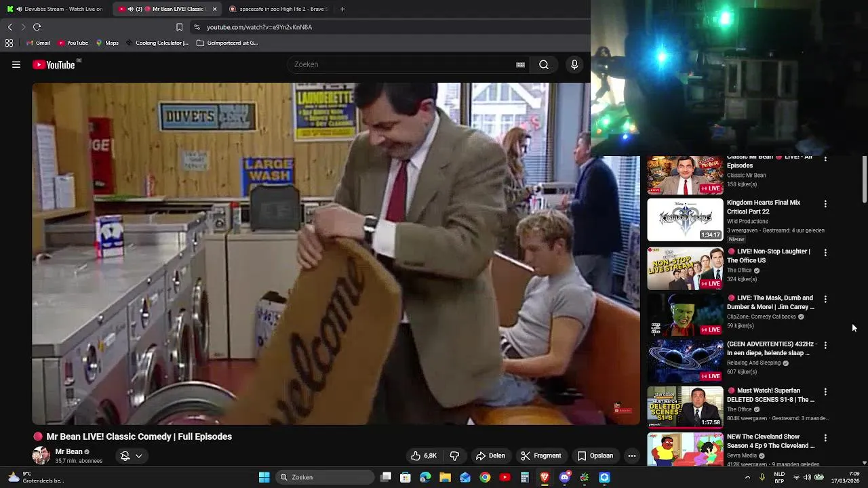This screenshot has width=868, height=488.
Task: Open options for Superfan Deleted Scenes video
Action: click(825, 392)
